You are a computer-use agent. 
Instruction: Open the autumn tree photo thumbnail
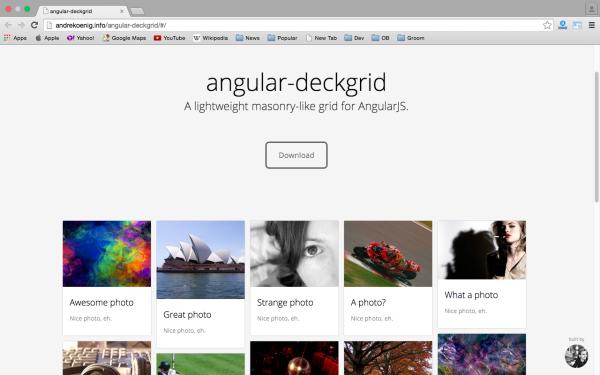click(x=388, y=358)
